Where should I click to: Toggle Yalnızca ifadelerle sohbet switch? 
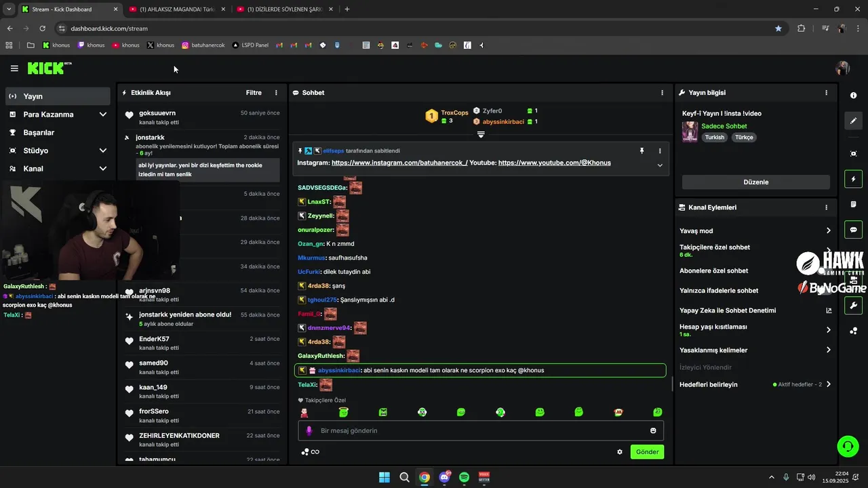[827, 290]
